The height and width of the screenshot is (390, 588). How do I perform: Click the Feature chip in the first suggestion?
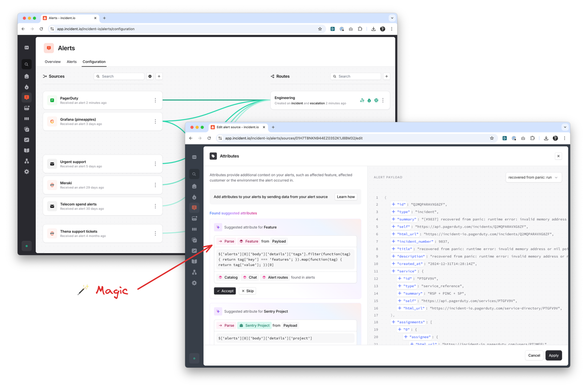[x=249, y=241]
